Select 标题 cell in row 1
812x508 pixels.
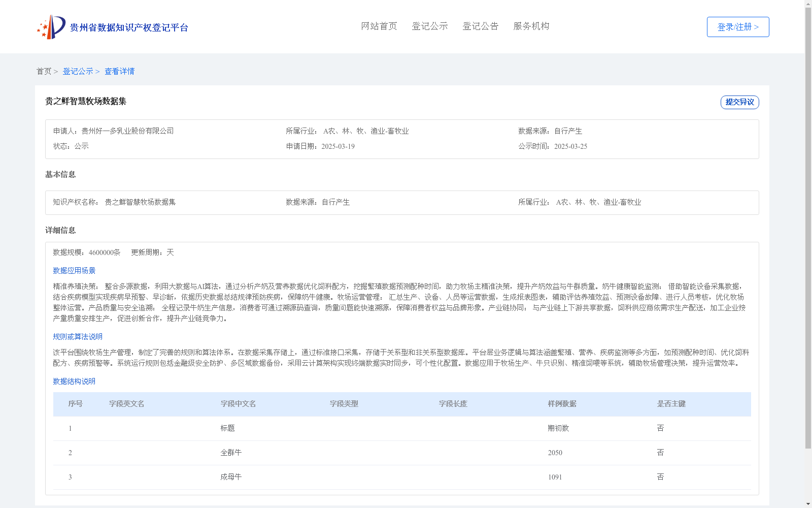point(227,428)
